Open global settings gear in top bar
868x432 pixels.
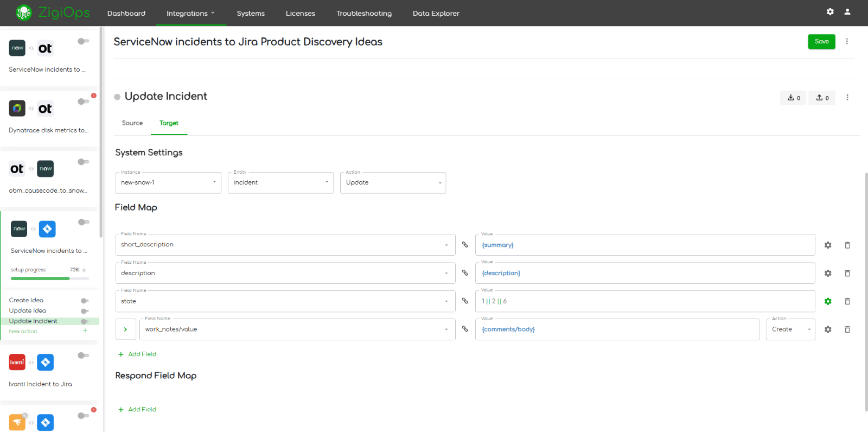click(x=830, y=11)
